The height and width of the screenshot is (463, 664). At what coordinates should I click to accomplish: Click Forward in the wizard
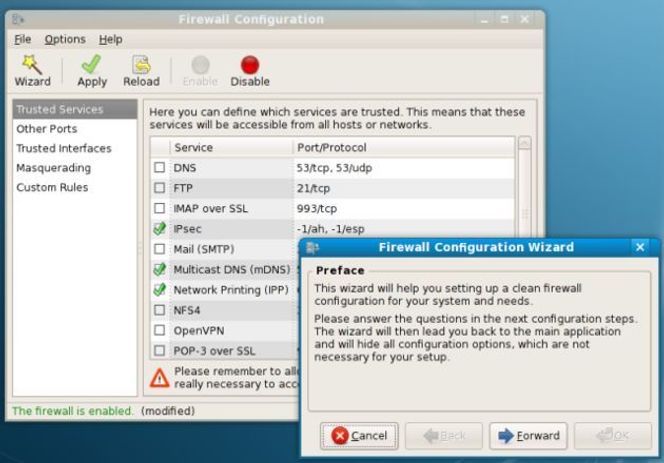click(x=528, y=435)
